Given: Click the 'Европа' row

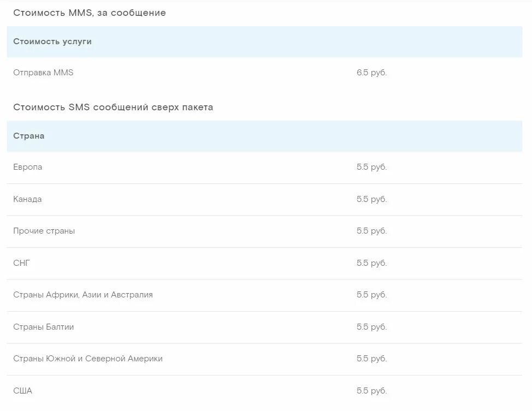Looking at the screenshot, I should tap(265, 167).
